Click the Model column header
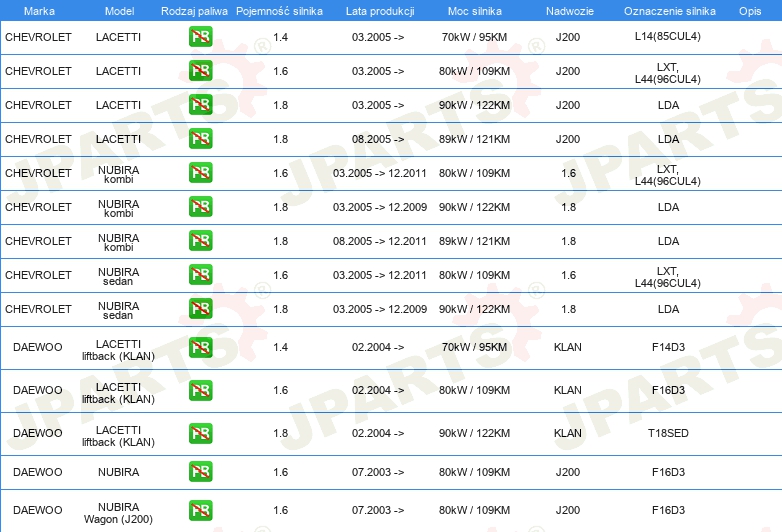 click(118, 10)
